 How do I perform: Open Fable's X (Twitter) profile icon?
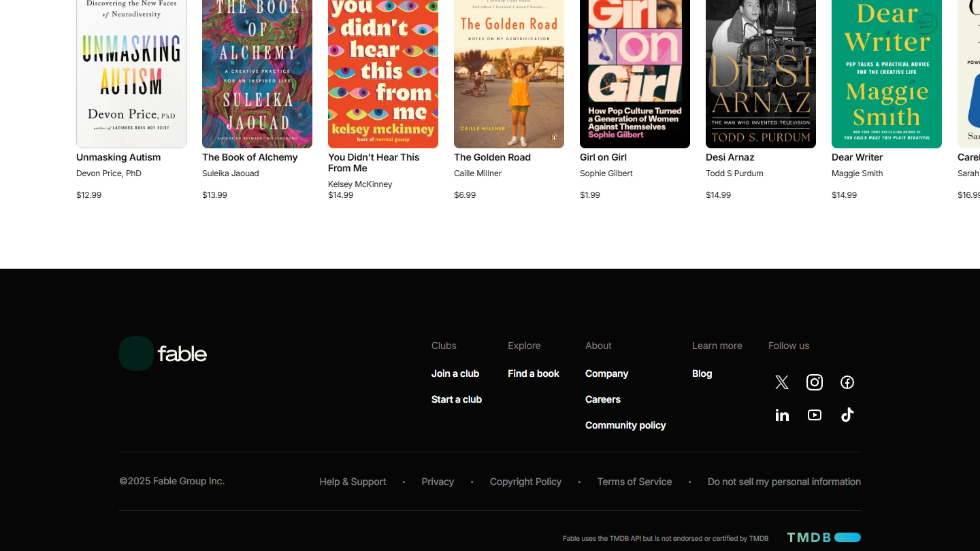click(782, 382)
